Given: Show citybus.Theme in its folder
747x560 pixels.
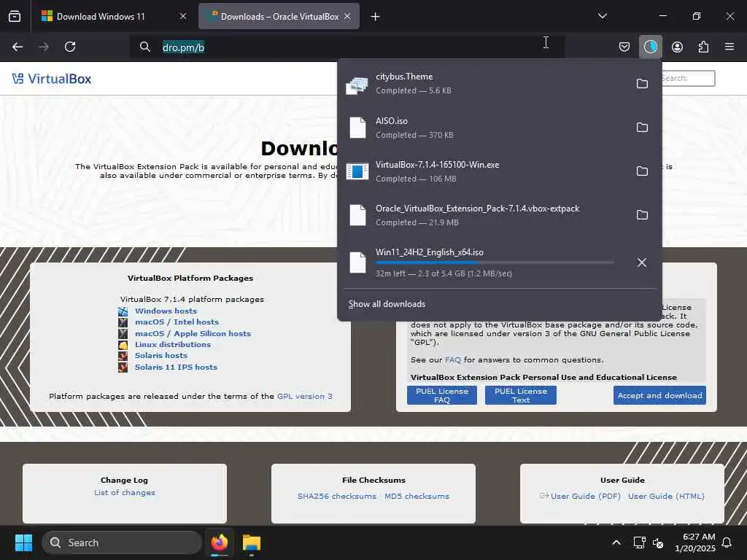Looking at the screenshot, I should pos(642,83).
